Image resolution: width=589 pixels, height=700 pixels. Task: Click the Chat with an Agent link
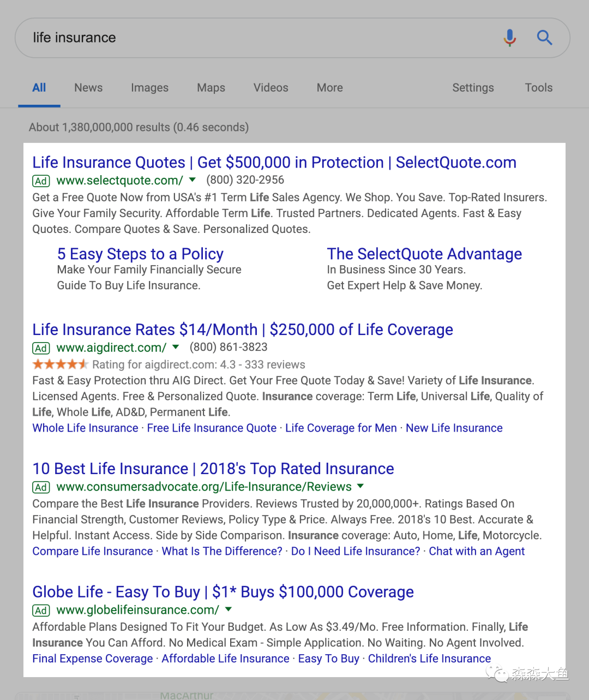coord(477,552)
